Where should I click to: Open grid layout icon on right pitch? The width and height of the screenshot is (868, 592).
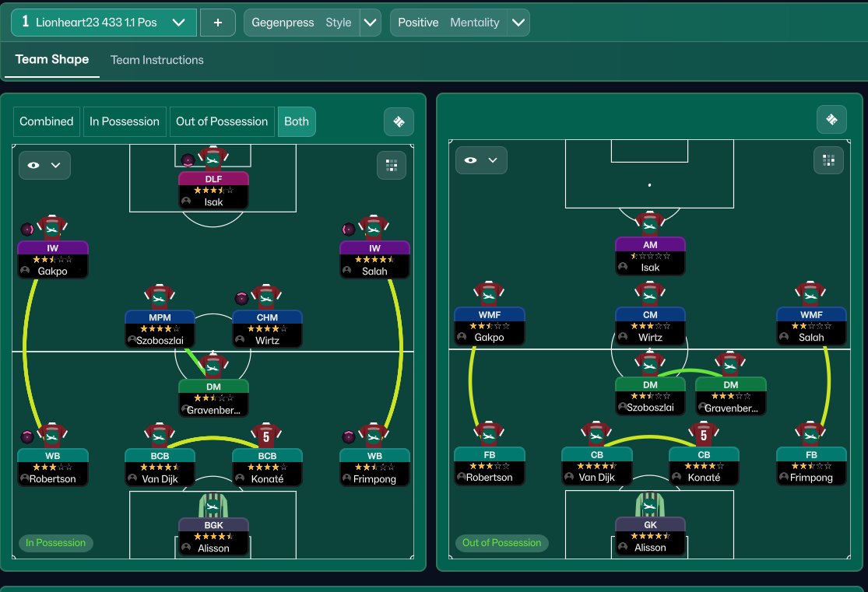pyautogui.click(x=829, y=160)
